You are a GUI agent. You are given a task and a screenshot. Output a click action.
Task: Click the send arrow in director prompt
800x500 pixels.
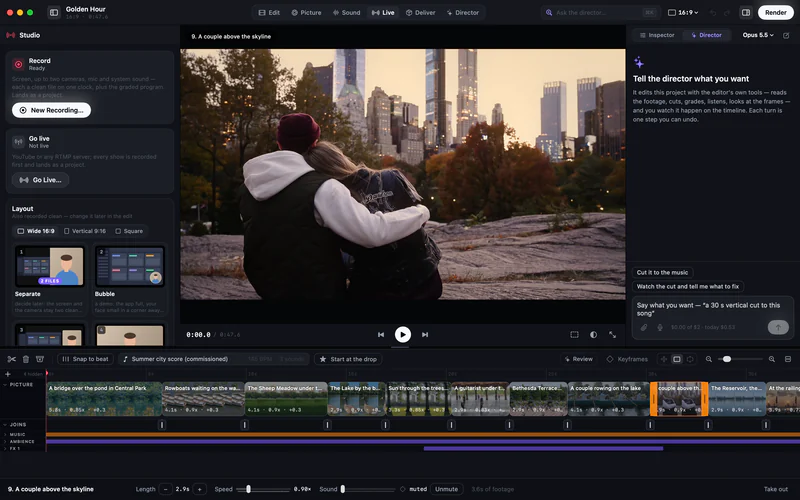point(778,327)
